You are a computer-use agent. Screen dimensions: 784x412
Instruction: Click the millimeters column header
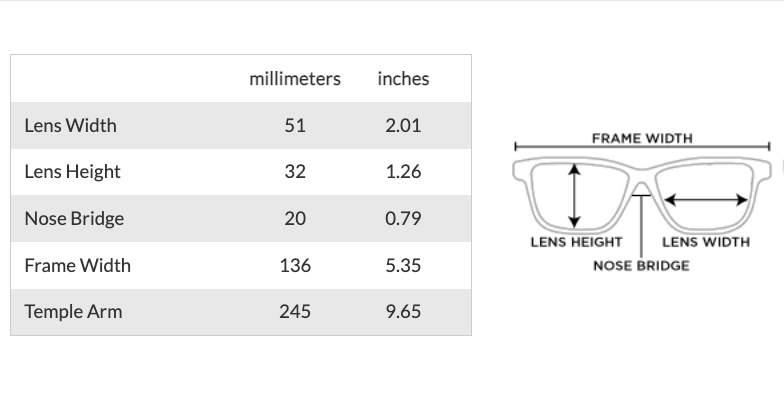[295, 78]
